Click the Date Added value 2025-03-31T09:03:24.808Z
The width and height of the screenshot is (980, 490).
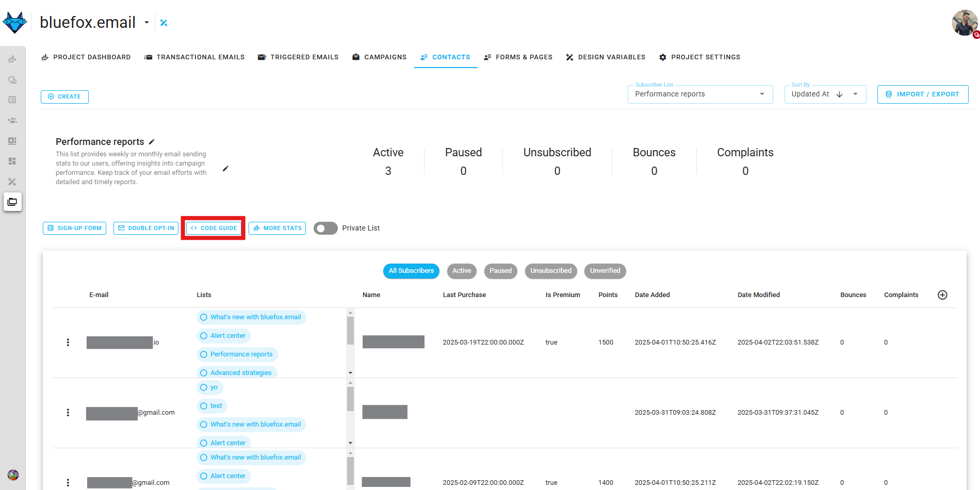coord(675,413)
